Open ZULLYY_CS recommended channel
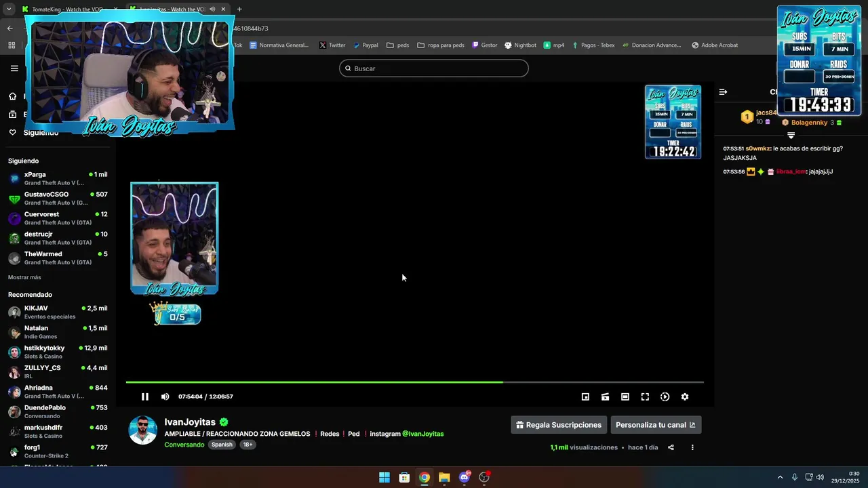868x488 pixels. click(58, 371)
